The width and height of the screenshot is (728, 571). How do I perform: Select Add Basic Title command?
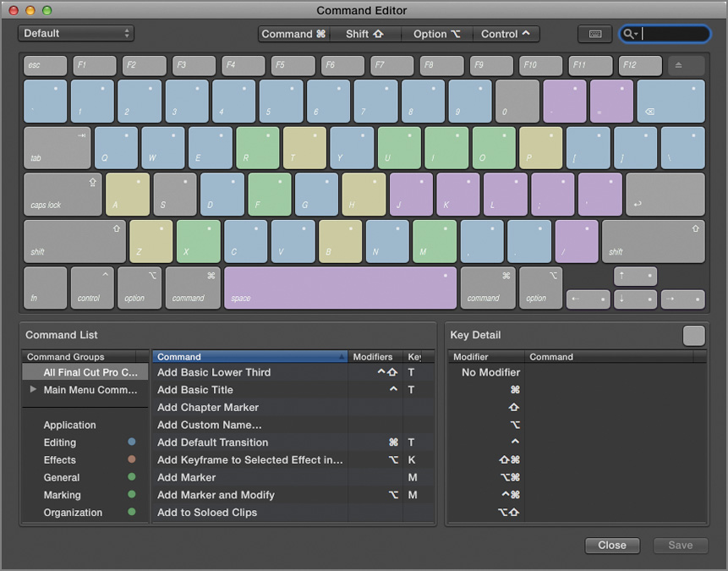(293, 390)
